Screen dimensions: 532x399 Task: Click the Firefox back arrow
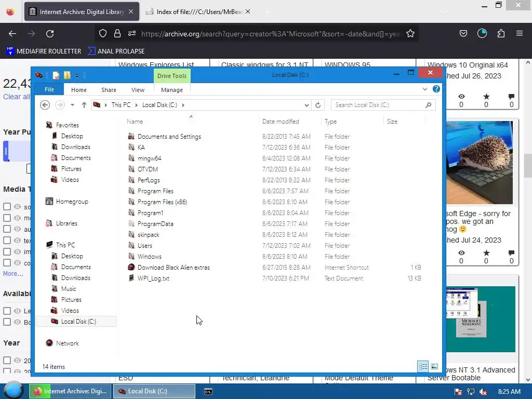pos(12,34)
